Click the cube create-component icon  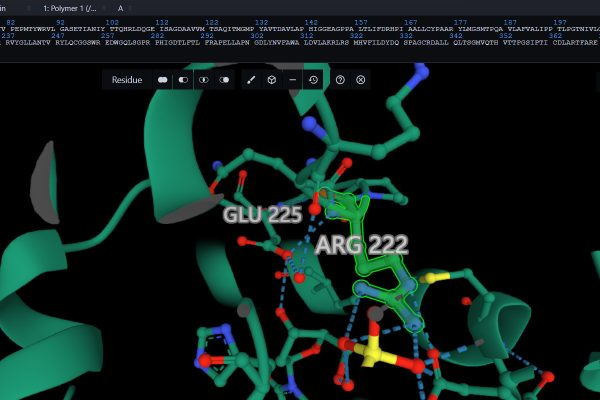click(x=271, y=79)
